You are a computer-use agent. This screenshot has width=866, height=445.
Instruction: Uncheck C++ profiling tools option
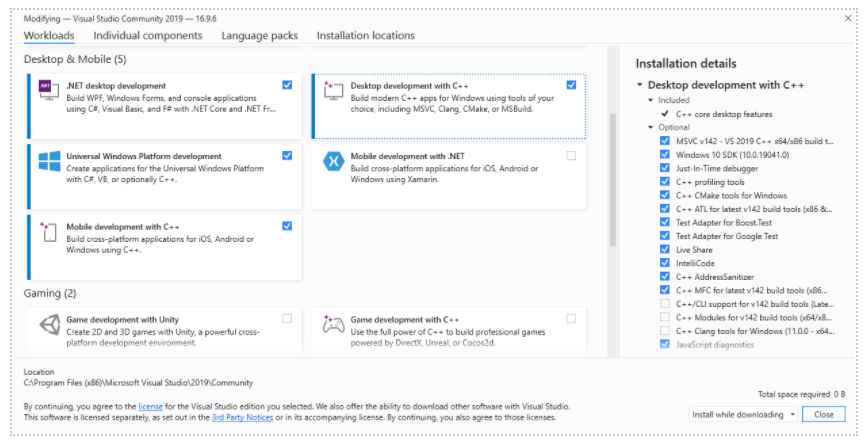click(665, 182)
